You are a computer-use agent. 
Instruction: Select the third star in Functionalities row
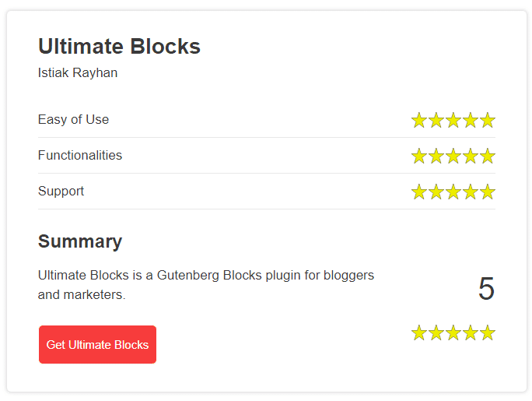tap(453, 156)
